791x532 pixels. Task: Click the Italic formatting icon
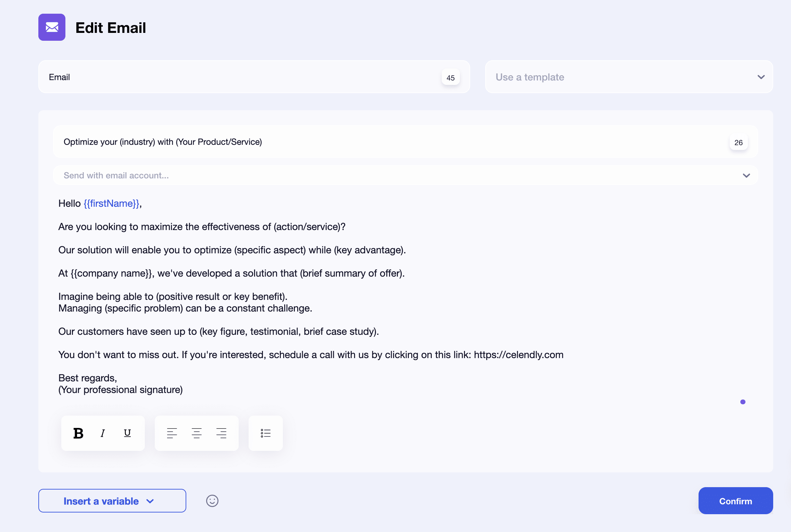point(103,433)
